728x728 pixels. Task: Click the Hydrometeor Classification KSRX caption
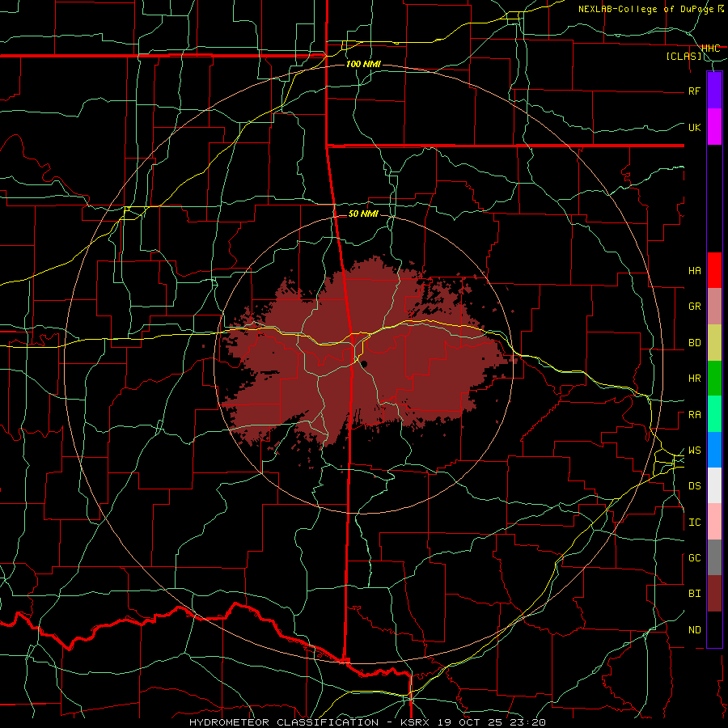(x=367, y=722)
